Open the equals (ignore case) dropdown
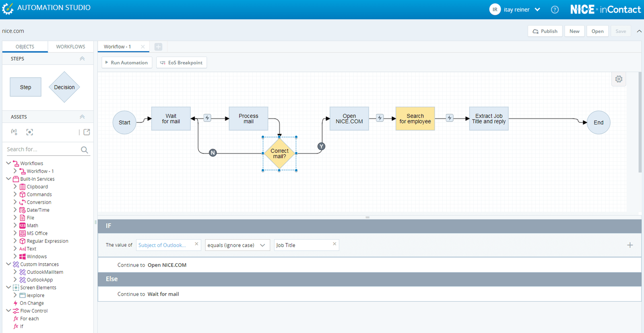The image size is (644, 333). click(x=237, y=245)
